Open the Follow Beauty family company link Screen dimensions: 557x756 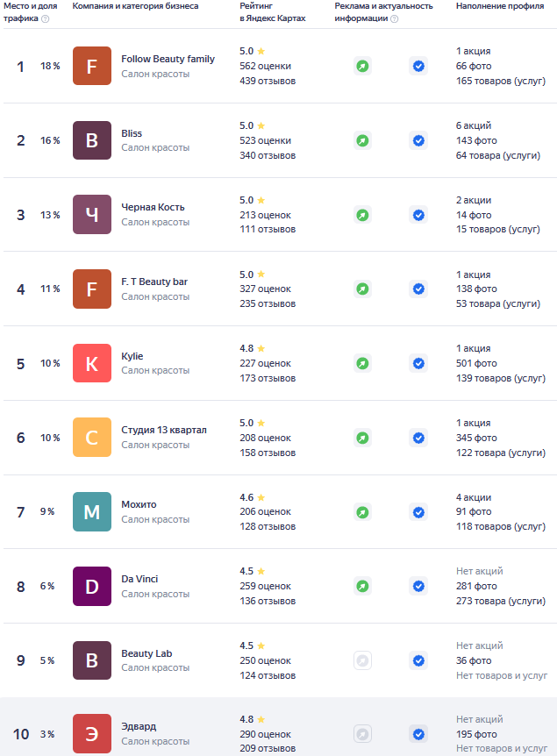coord(168,59)
